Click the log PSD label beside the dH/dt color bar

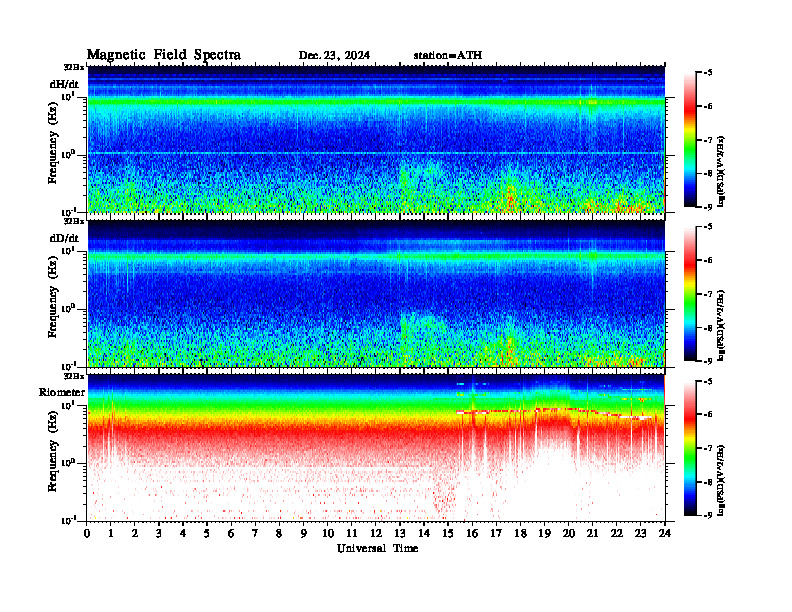click(721, 171)
